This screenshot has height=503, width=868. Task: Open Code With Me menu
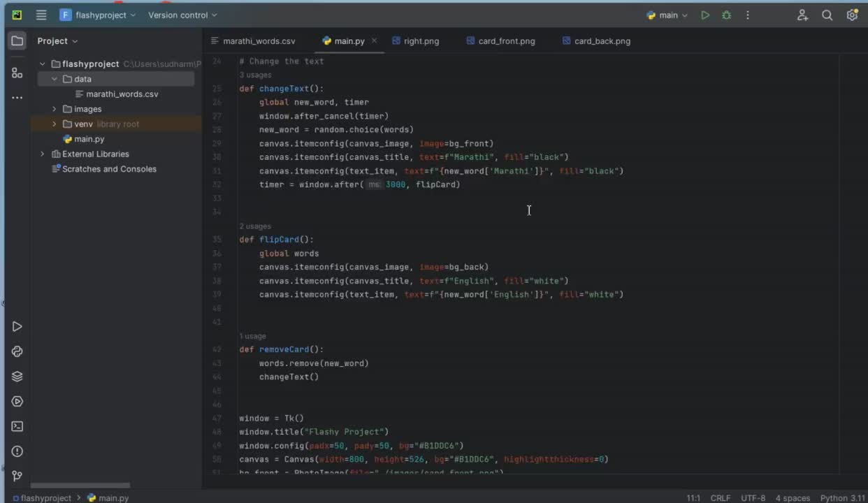802,15
